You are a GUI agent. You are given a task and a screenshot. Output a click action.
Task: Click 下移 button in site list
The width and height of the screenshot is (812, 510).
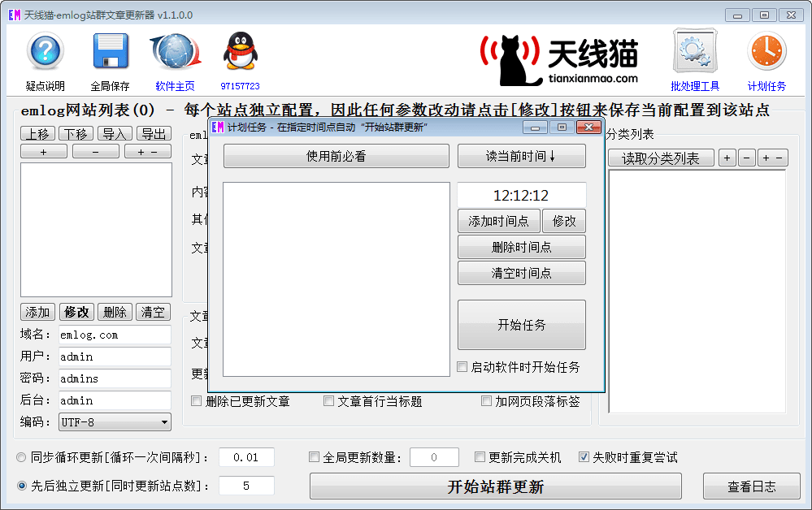76,133
